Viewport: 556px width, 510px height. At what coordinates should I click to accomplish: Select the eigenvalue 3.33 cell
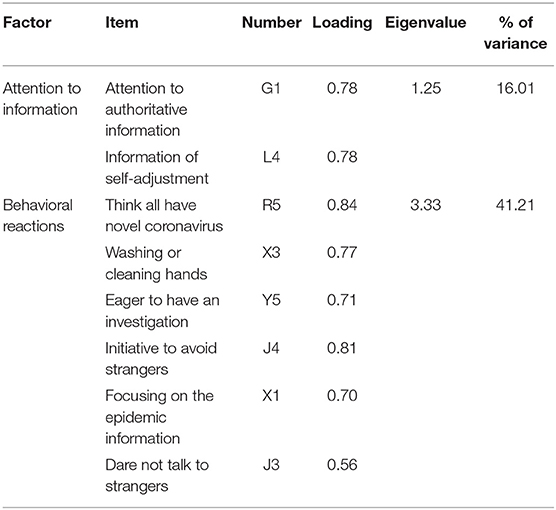tap(426, 205)
